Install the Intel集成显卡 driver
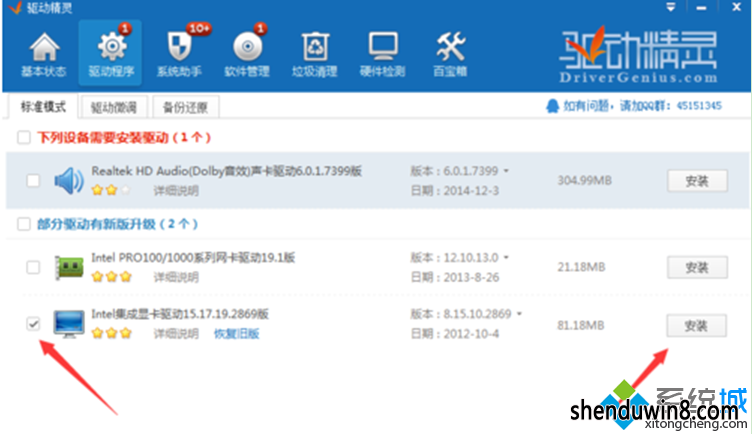The width and height of the screenshot is (752, 434). 696,326
